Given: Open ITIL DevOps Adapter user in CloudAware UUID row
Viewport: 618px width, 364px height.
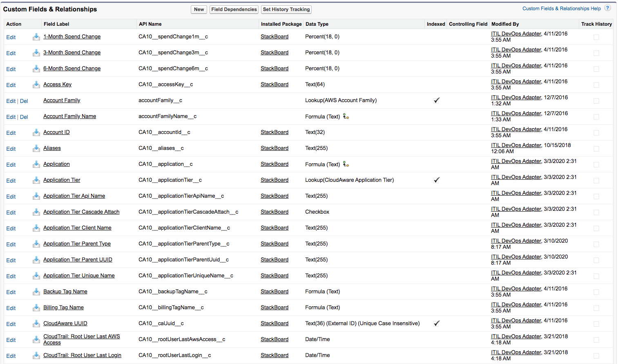Looking at the screenshot, I should [x=516, y=321].
